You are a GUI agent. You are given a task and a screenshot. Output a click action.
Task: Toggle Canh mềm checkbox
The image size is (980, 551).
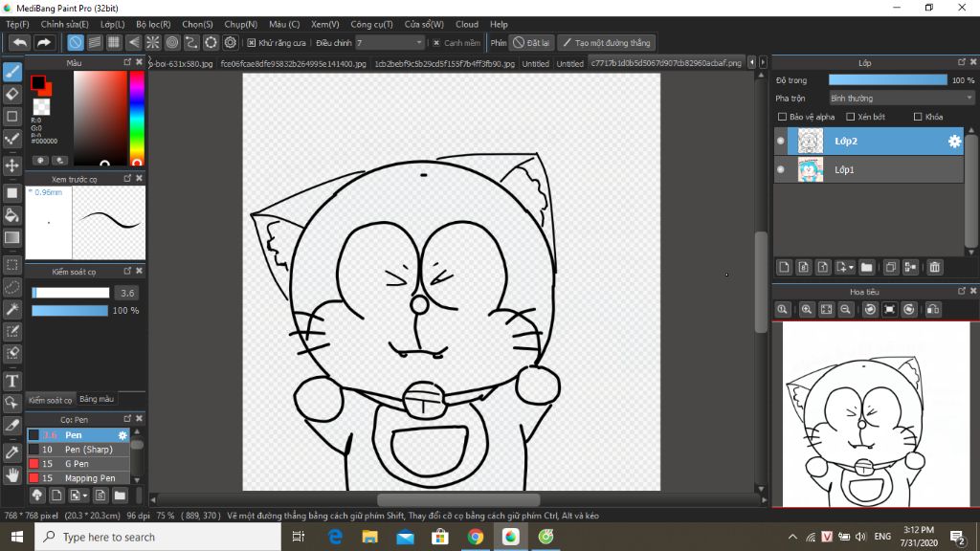436,43
